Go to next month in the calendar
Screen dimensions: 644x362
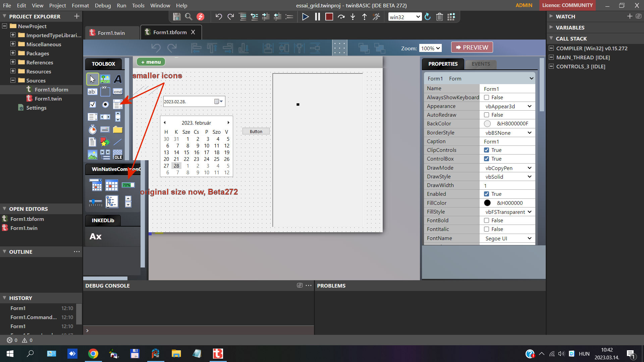click(228, 123)
